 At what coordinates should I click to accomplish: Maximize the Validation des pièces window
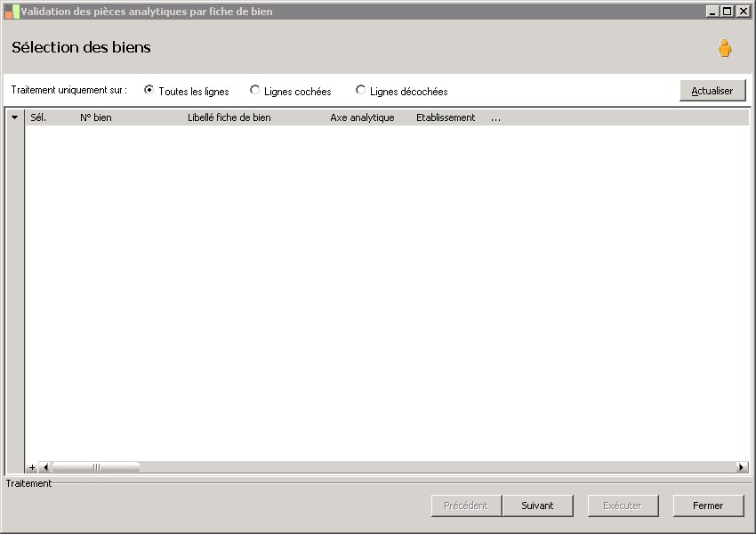tap(728, 12)
